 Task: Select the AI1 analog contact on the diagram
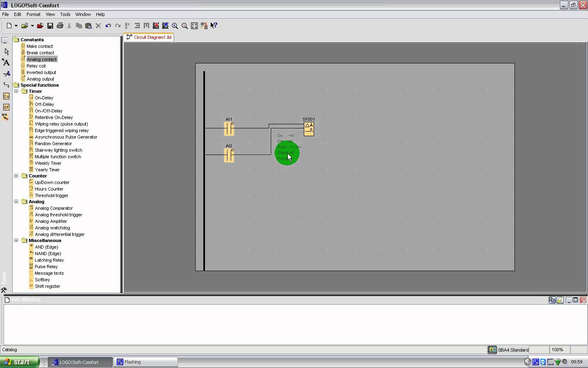coord(229,129)
